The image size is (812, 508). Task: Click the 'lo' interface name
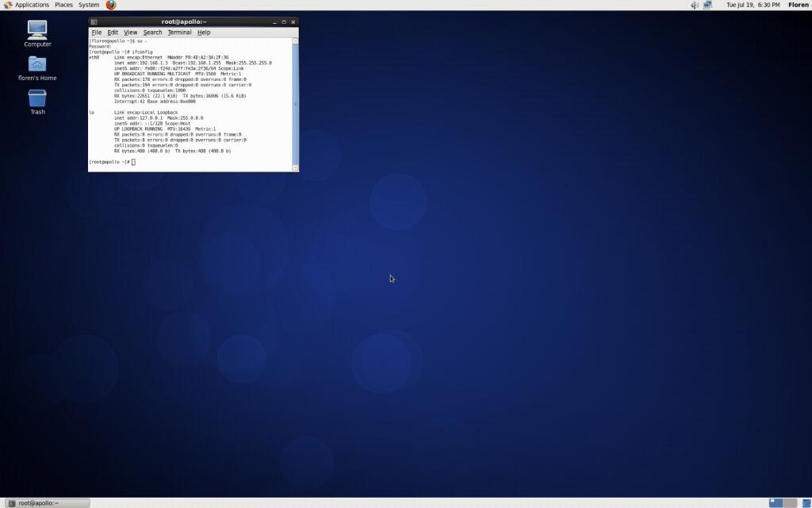[91, 113]
